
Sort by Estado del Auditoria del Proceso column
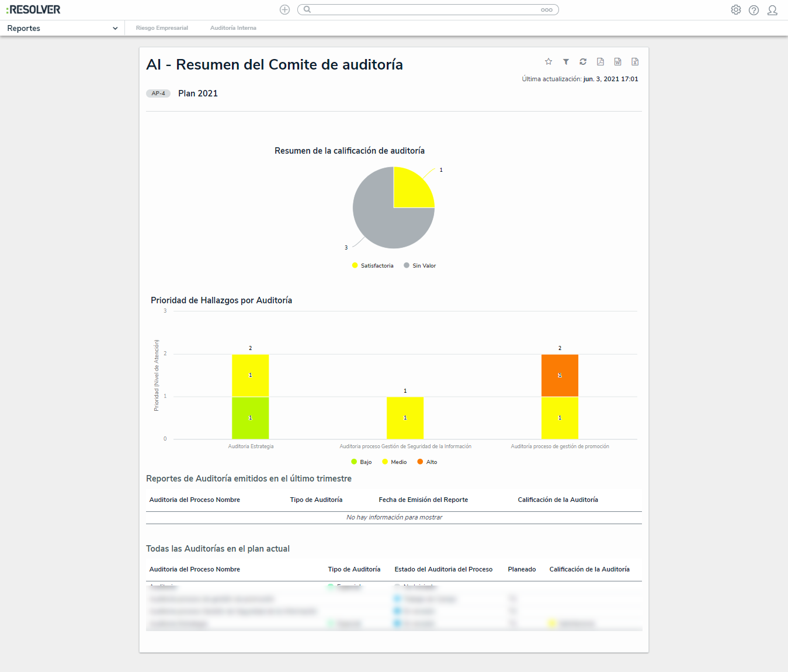443,569
